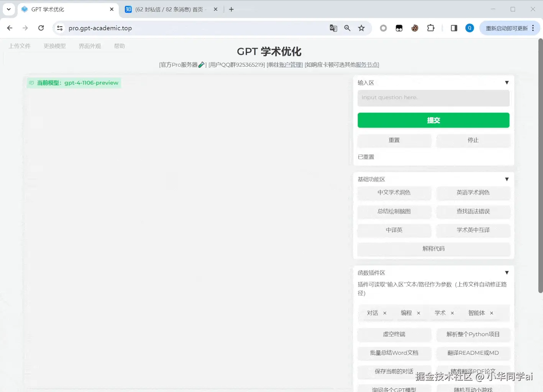Screen dimensions: 543x392
Task: Remove the 对话 tag
Action: click(x=385, y=313)
